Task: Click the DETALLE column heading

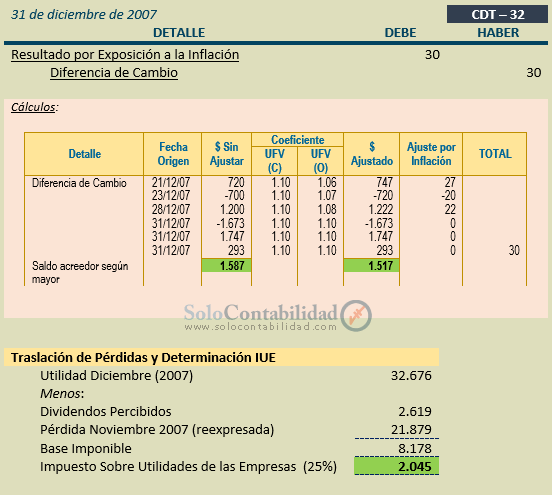Action: [x=179, y=33]
